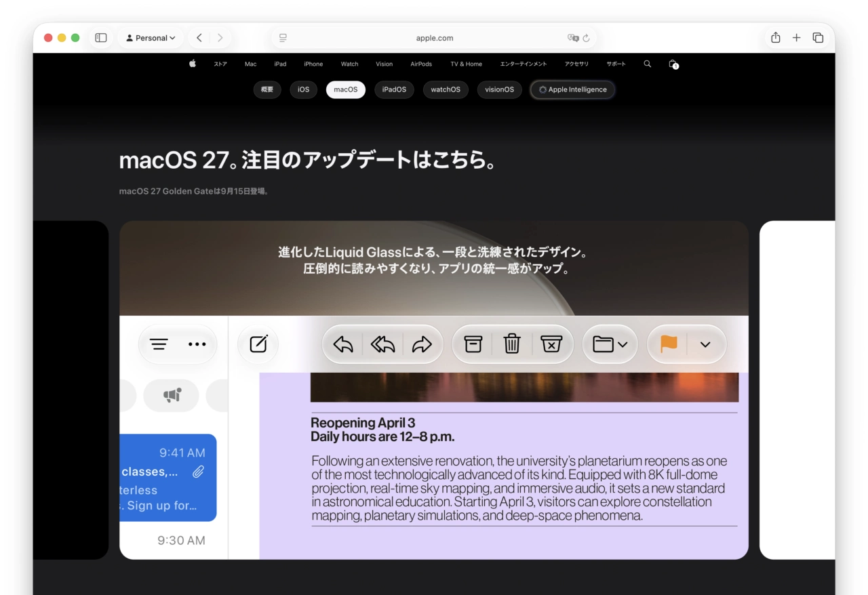
Task: Click the translate icon in address bar
Action: click(573, 38)
